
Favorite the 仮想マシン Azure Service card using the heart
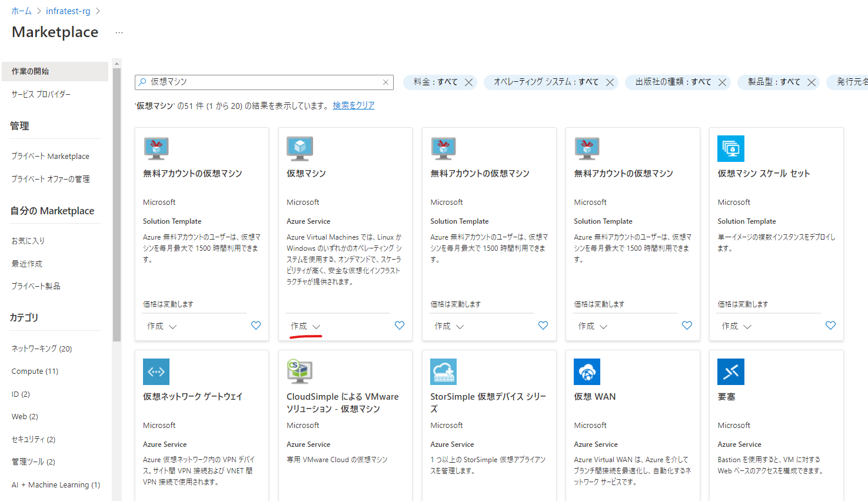[400, 326]
